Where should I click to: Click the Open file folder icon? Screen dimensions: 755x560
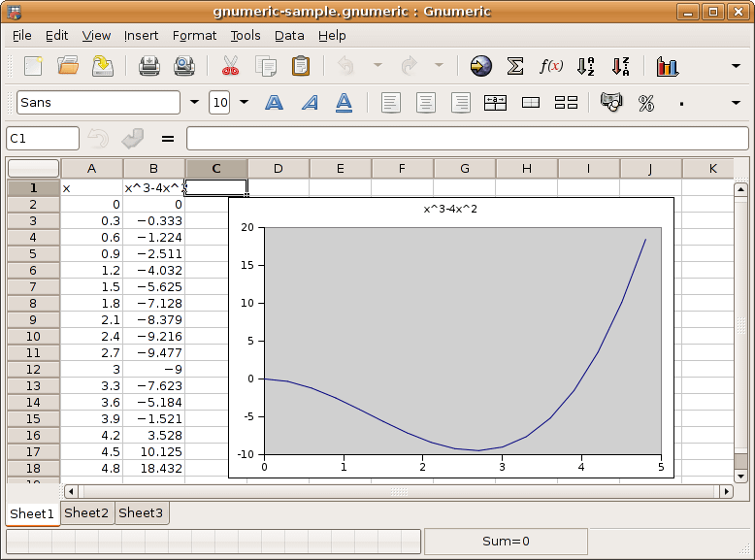point(68,66)
